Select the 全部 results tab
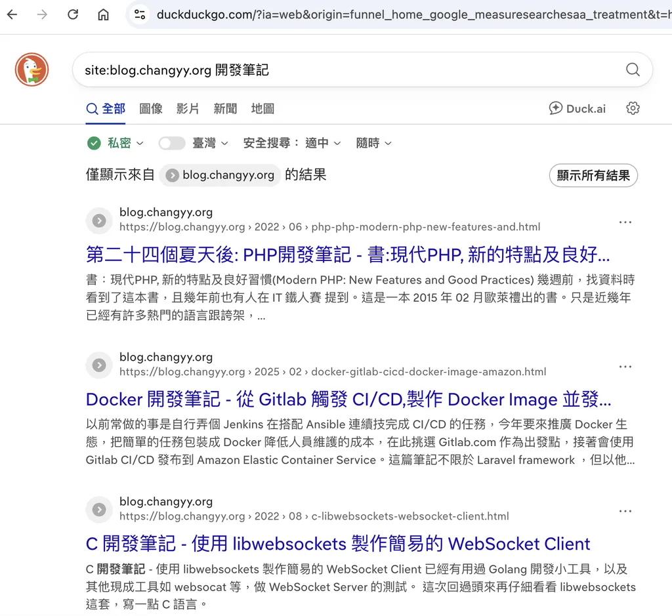This screenshot has width=672, height=616. pyautogui.click(x=106, y=109)
